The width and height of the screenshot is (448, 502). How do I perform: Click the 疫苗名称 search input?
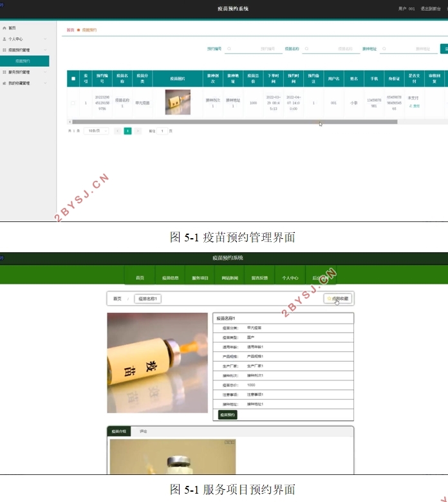(331, 49)
